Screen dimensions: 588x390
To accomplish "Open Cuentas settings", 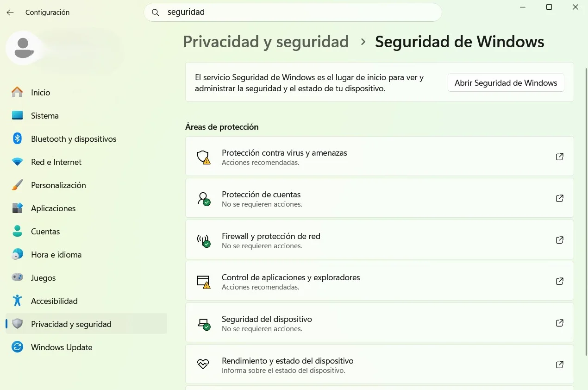I will (86, 231).
